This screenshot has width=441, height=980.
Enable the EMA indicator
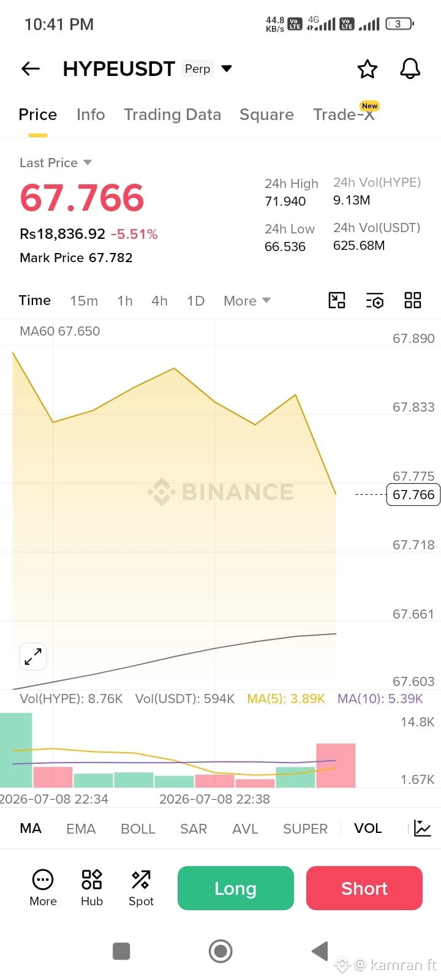[x=81, y=829]
